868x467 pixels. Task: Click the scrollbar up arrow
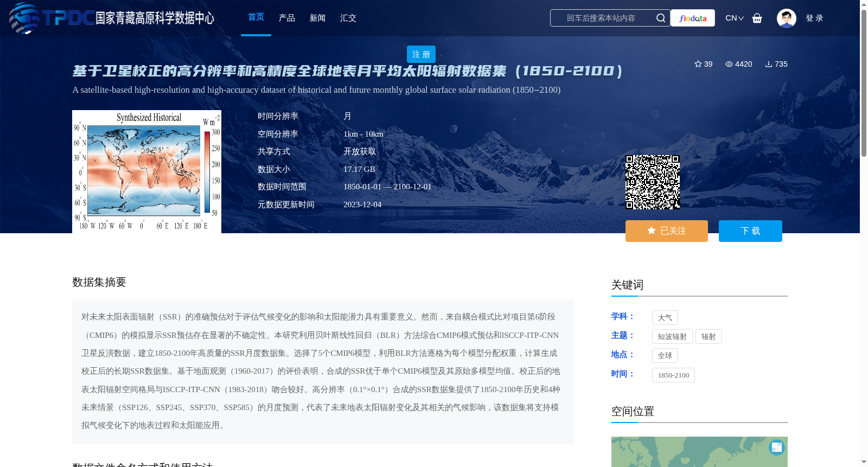point(864,4)
